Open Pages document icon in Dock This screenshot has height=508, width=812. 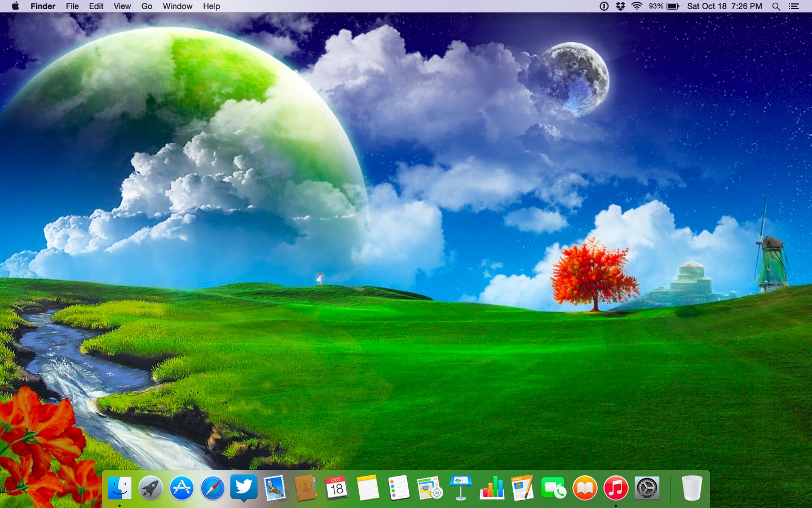click(x=523, y=488)
